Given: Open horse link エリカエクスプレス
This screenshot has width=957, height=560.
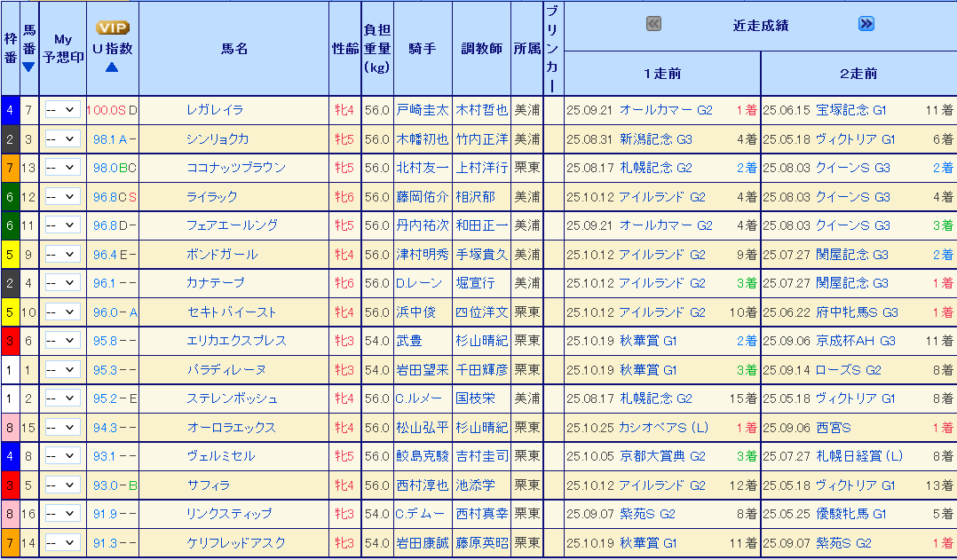Looking at the screenshot, I should click(236, 341).
